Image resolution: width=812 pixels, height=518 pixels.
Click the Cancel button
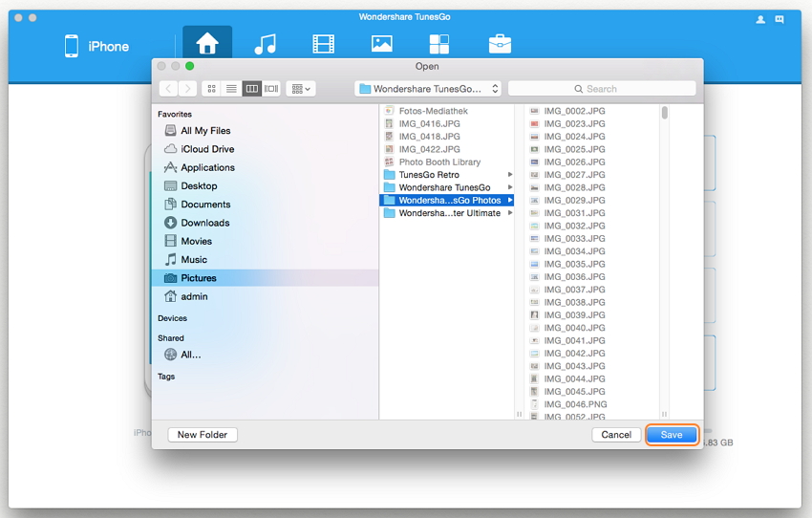pyautogui.click(x=616, y=435)
